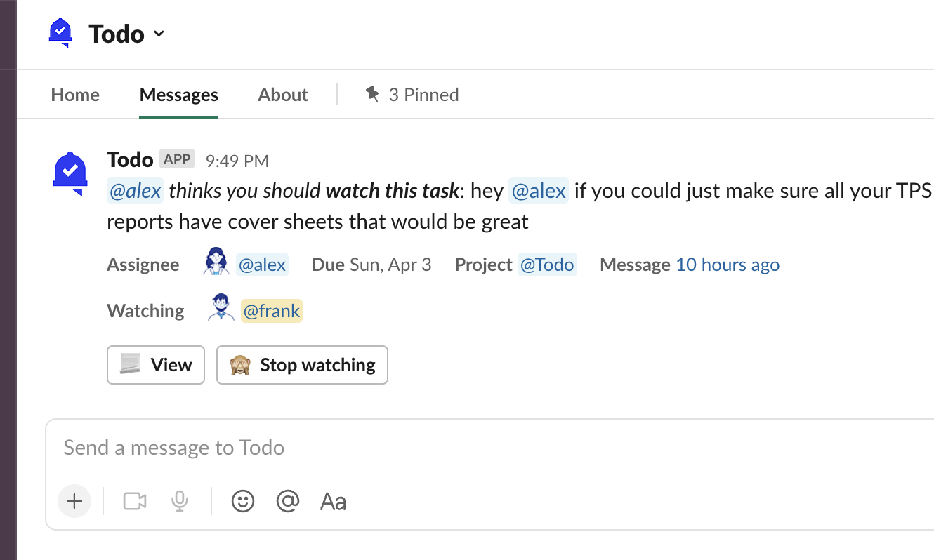The height and width of the screenshot is (560, 934).
Task: Select the Messages tab
Action: coord(178,95)
